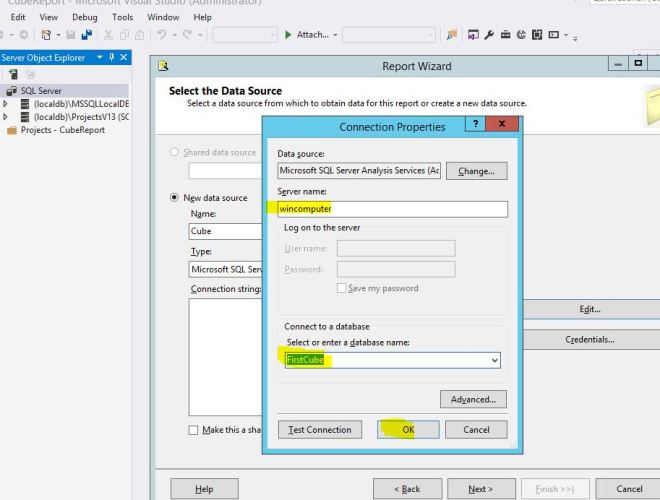660x500 pixels.
Task: Click the Advanced... button
Action: pos(472,399)
